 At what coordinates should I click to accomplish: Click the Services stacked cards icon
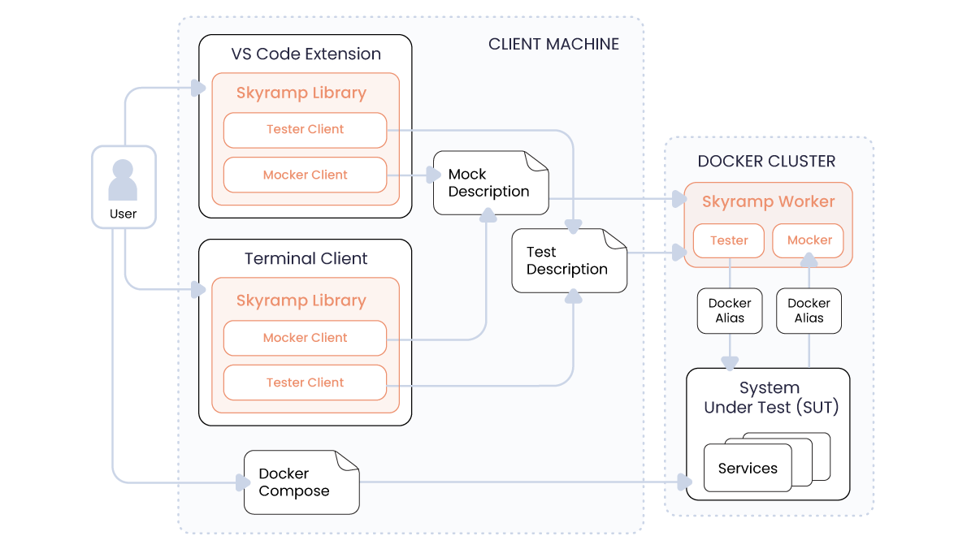748,468
